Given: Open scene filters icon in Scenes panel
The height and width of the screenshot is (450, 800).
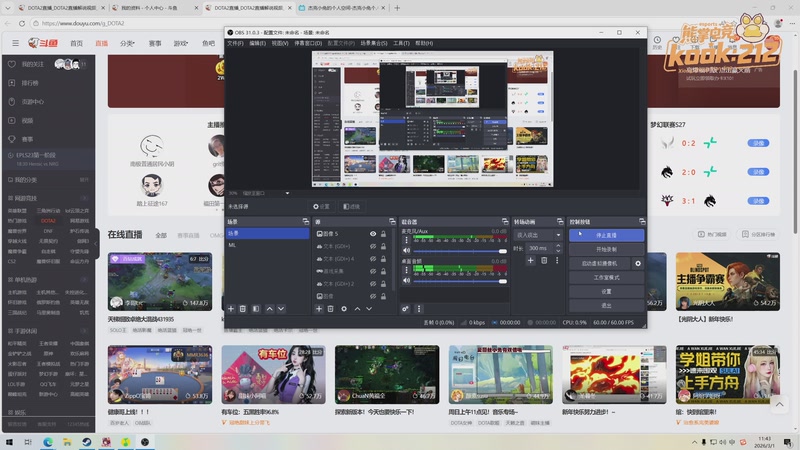Looking at the screenshot, I should (256, 309).
